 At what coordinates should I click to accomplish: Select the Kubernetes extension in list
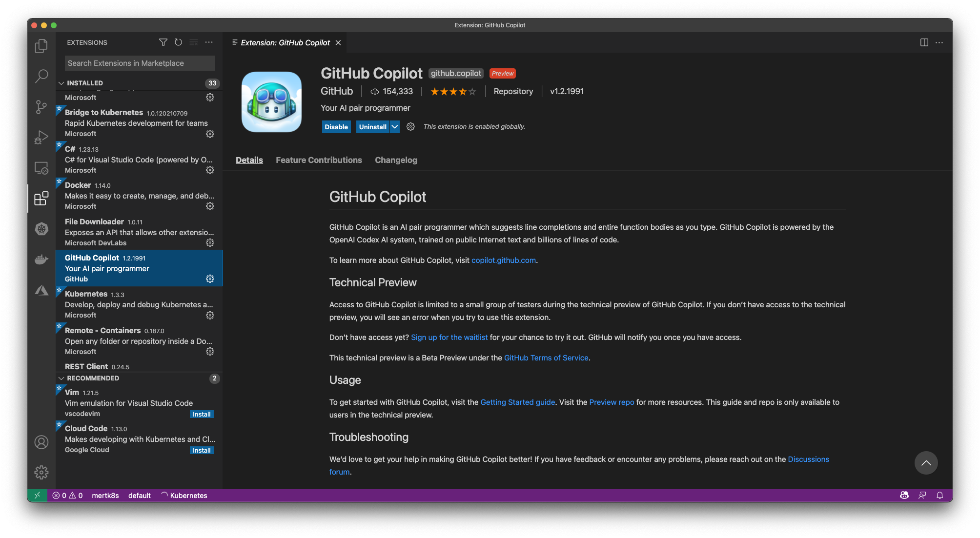pyautogui.click(x=139, y=304)
